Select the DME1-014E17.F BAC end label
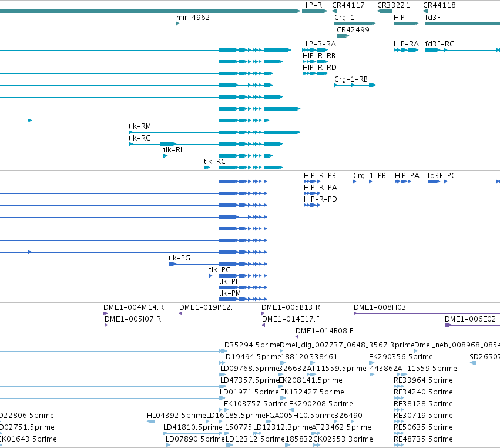Viewport: 500px width, 448px height. (291, 319)
